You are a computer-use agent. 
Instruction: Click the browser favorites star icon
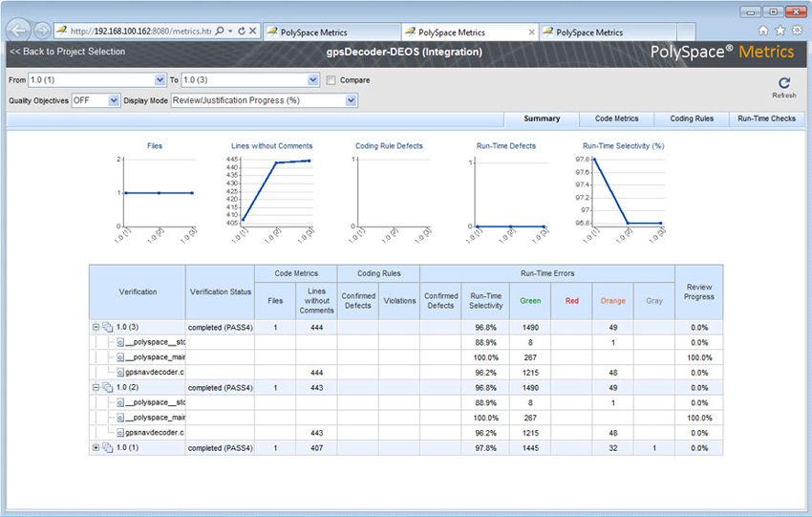780,31
